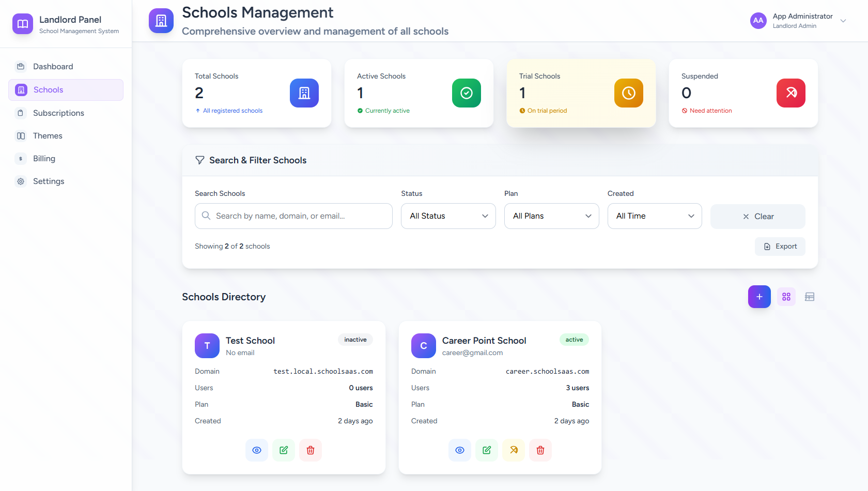Open Billing from the sidebar
This screenshot has height=491, width=868.
[44, 159]
